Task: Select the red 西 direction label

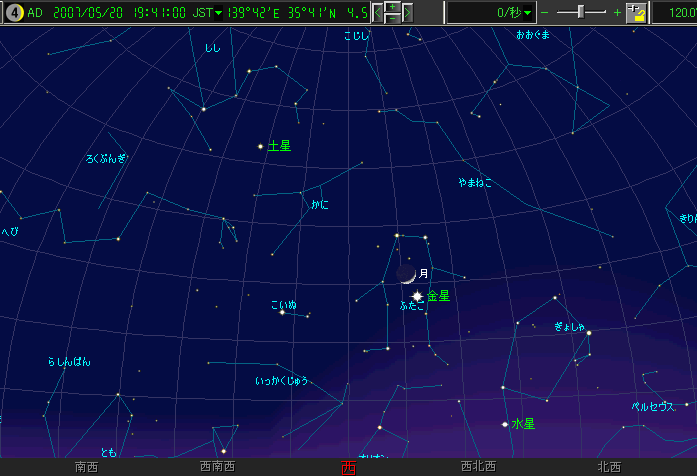Action: tap(347, 467)
